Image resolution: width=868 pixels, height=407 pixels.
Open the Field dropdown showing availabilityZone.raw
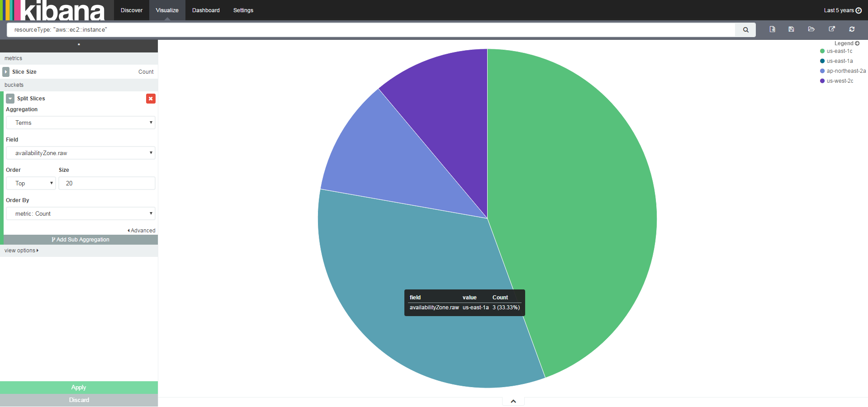coord(81,153)
